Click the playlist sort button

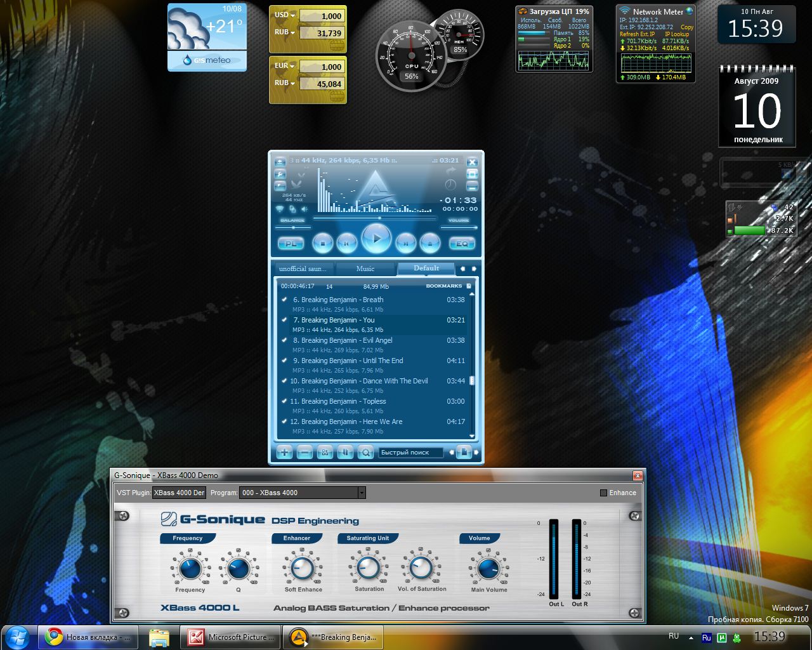[345, 452]
